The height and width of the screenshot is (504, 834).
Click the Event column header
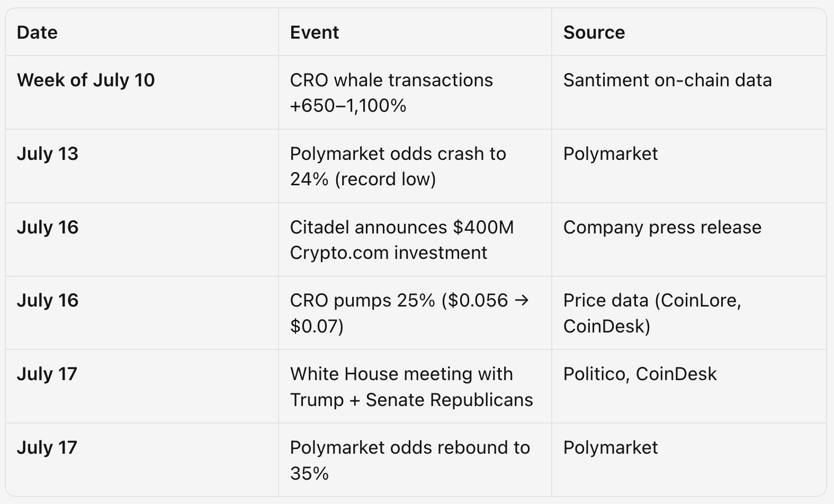tap(314, 33)
